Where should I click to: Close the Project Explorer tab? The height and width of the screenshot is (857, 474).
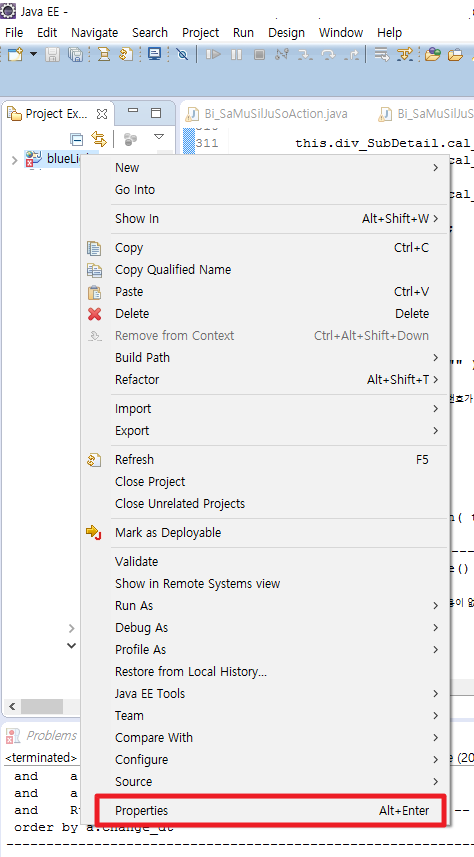coord(102,114)
